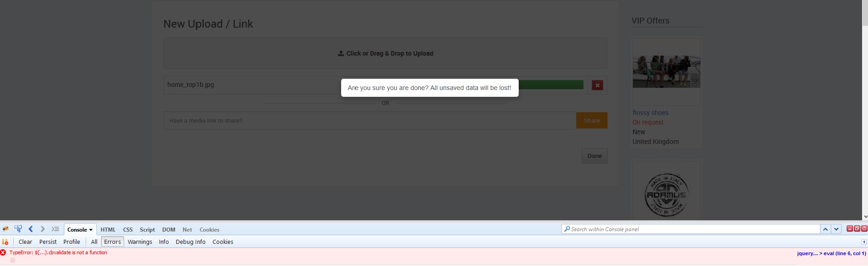Click the VIP Offers heading
The image size is (868, 266).
tap(651, 21)
